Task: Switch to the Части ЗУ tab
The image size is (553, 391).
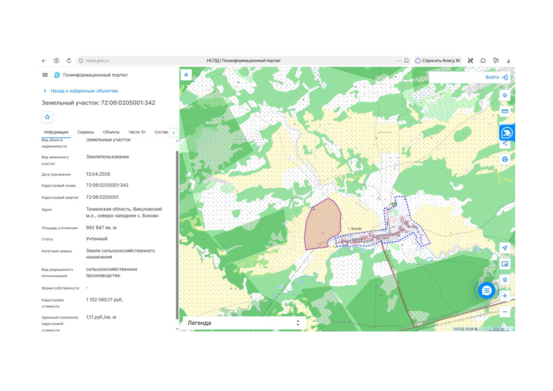Action: coord(137,132)
